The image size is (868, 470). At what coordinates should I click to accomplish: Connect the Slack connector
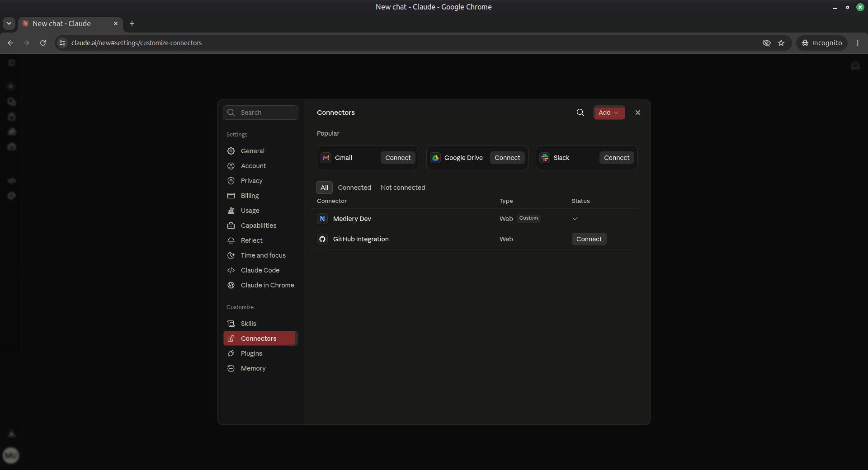(617, 158)
